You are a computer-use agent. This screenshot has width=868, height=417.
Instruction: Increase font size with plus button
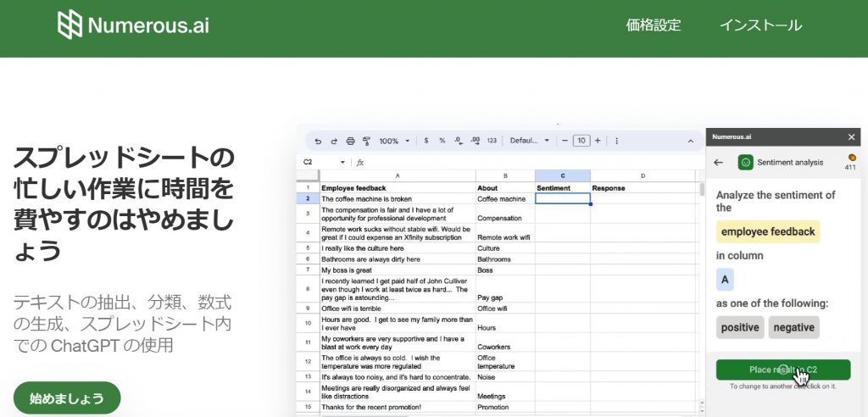(598, 141)
